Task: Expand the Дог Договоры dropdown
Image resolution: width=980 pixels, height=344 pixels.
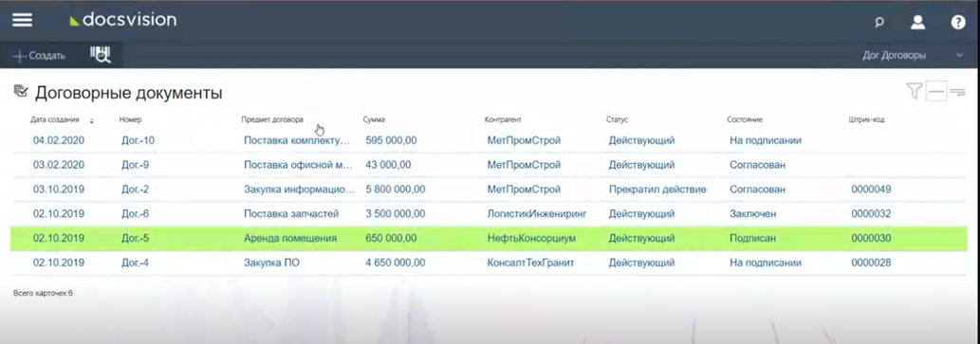Action: pos(914,56)
